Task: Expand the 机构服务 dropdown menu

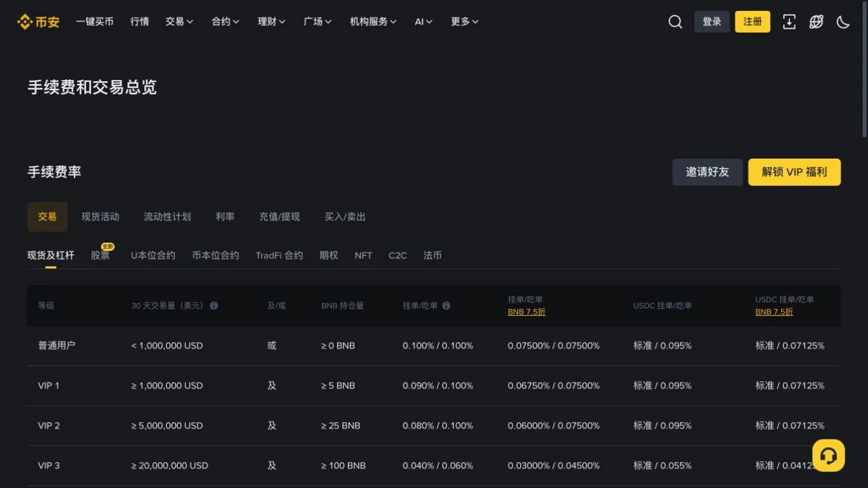Action: pyautogui.click(x=373, y=22)
